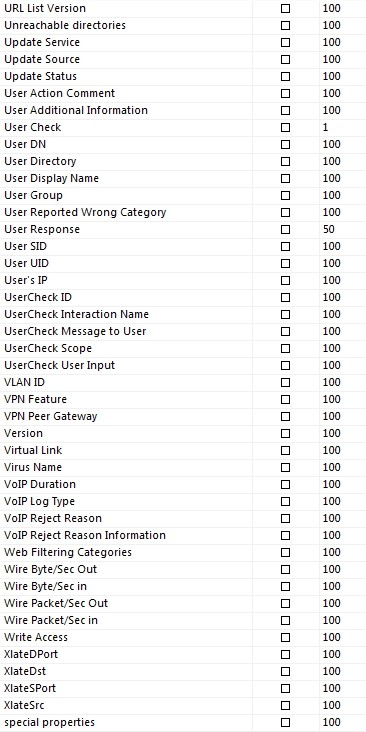
Task: Check the VLAN ID box
Action: click(x=285, y=382)
